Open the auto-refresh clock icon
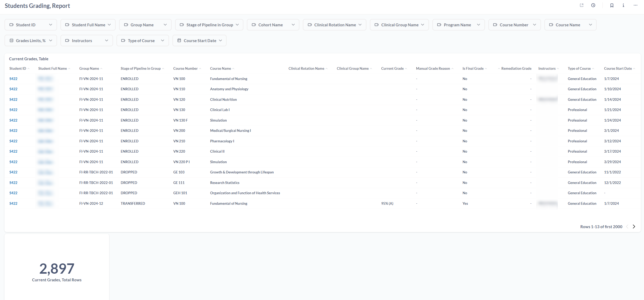This screenshot has height=300, width=644. point(593,5)
